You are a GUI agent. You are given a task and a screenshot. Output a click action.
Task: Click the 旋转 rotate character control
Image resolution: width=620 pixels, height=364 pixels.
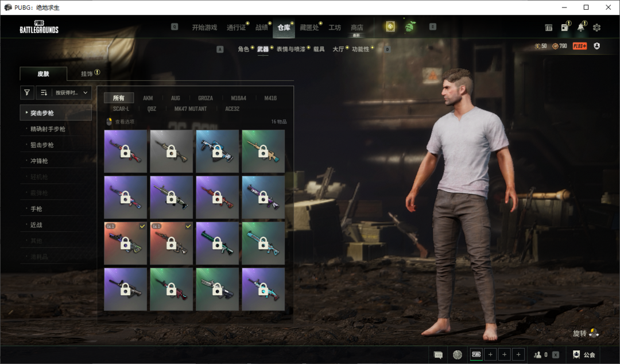tap(586, 333)
